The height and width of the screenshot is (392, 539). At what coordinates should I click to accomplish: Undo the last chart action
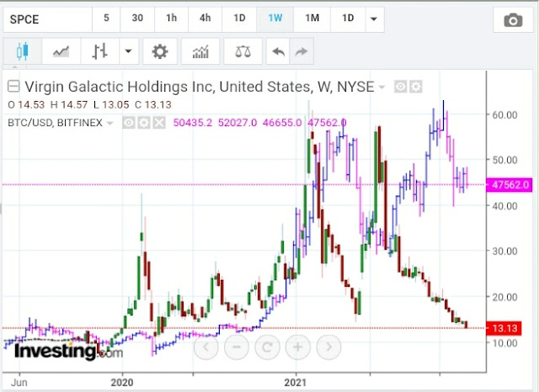pyautogui.click(x=278, y=51)
